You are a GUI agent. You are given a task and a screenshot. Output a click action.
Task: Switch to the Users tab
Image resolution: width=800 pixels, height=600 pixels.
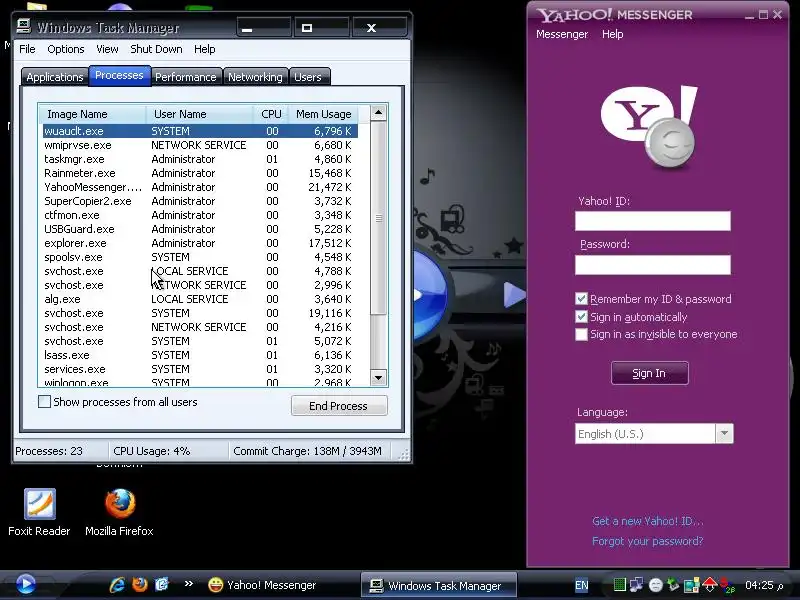pos(308,77)
